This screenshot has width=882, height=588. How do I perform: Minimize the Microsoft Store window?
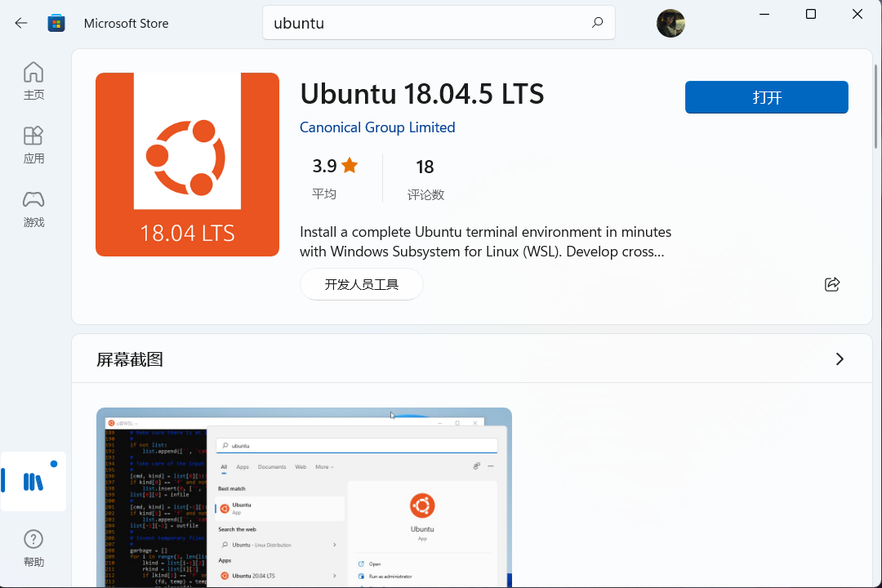tap(764, 14)
